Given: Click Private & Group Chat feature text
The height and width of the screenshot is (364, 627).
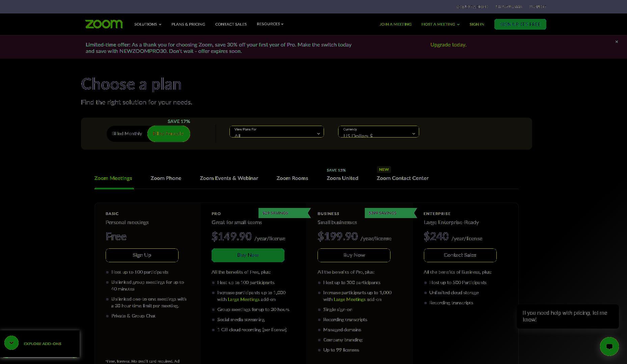Looking at the screenshot, I should pyautogui.click(x=133, y=316).
